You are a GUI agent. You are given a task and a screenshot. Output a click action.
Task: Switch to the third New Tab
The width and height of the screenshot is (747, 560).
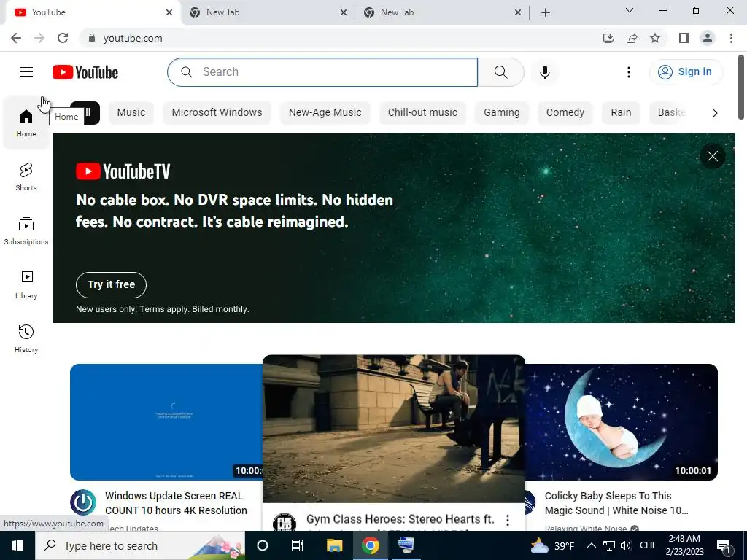[441, 12]
